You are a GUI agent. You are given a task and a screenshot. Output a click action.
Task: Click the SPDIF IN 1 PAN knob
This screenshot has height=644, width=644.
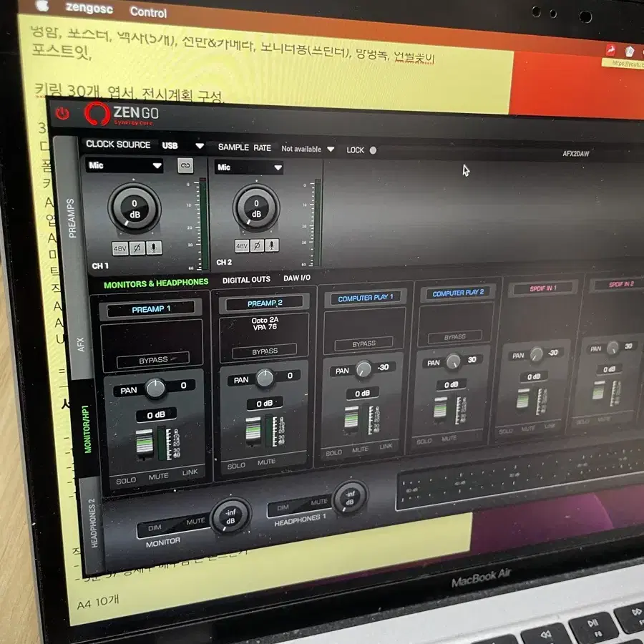click(537, 354)
